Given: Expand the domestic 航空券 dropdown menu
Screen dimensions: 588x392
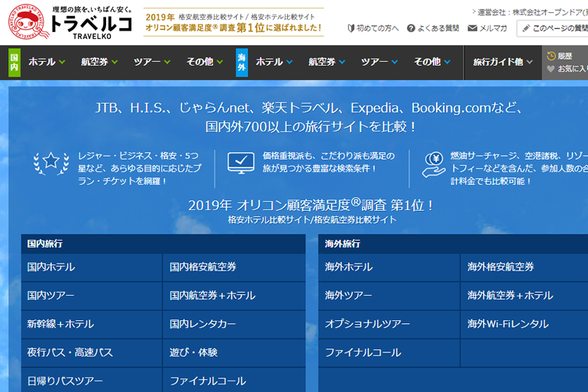Looking at the screenshot, I should [99, 62].
